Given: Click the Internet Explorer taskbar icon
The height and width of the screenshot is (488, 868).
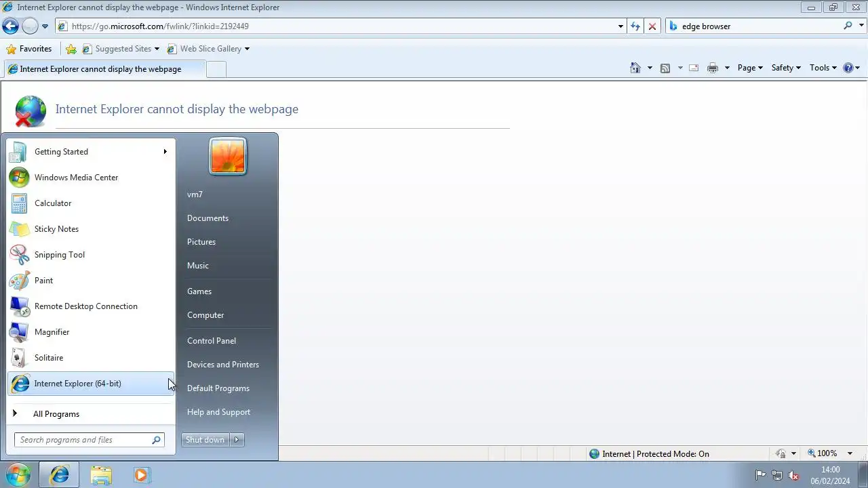Looking at the screenshot, I should [59, 475].
